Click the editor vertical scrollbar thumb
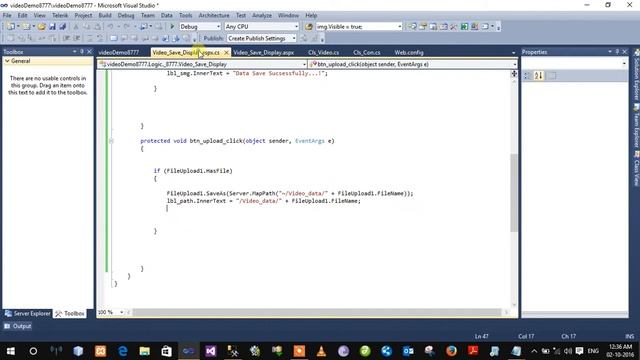 click(x=514, y=193)
